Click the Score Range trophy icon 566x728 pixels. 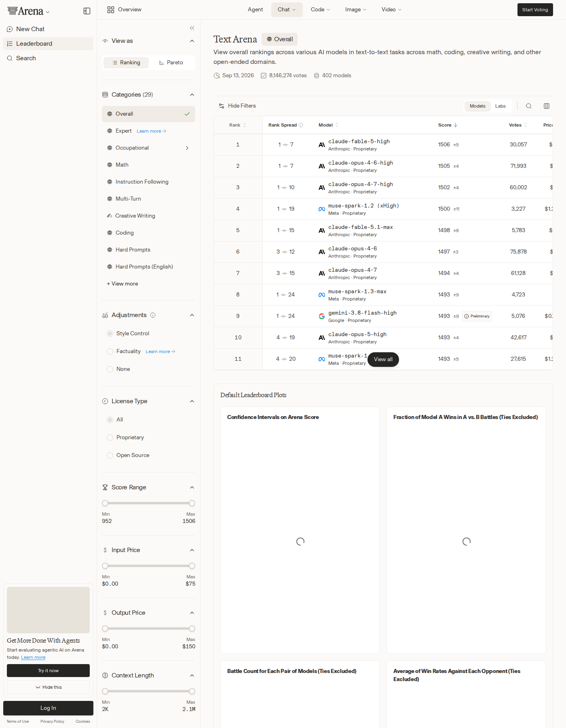pyautogui.click(x=105, y=487)
